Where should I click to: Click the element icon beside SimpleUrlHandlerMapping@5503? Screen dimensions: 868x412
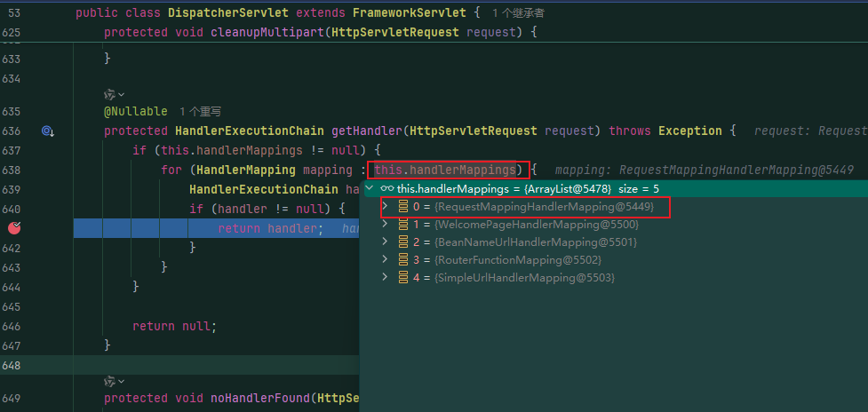[403, 278]
